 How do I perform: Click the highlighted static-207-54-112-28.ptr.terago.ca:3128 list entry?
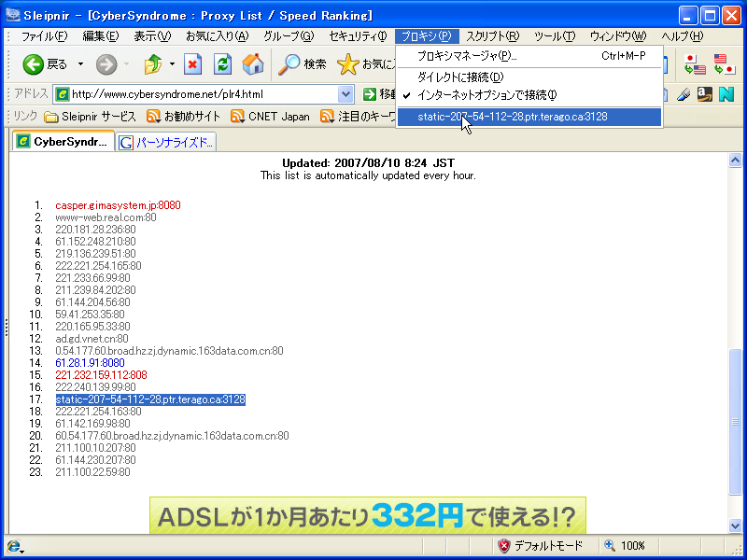150,399
